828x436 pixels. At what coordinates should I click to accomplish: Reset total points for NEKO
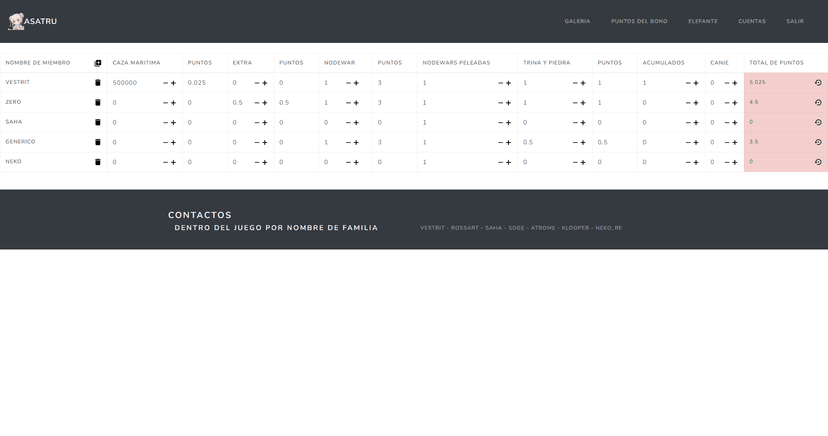[x=818, y=162]
